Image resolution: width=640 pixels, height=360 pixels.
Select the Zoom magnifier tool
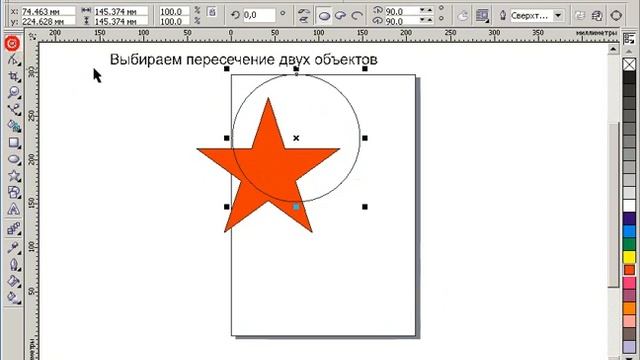coord(13,93)
